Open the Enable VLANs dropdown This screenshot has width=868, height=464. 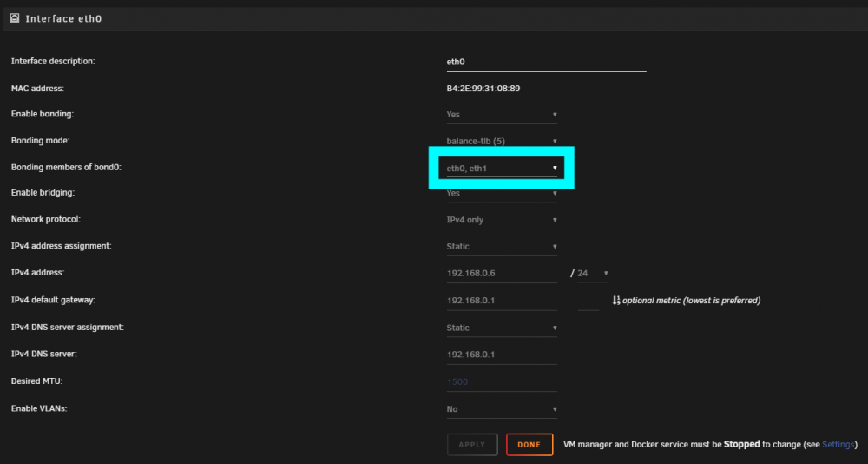pyautogui.click(x=502, y=409)
